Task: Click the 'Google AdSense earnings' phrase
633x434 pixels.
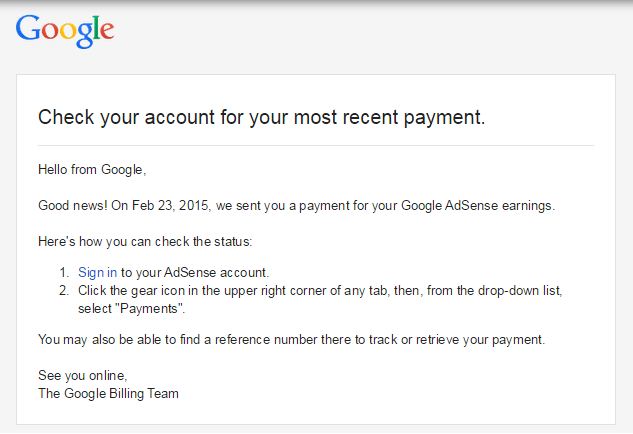Action: pyautogui.click(x=477, y=205)
